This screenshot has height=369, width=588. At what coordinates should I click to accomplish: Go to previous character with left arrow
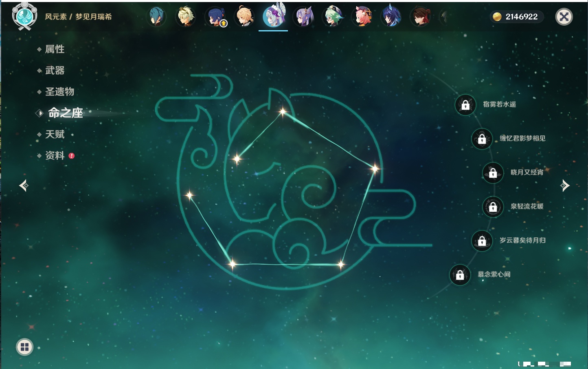(x=24, y=186)
